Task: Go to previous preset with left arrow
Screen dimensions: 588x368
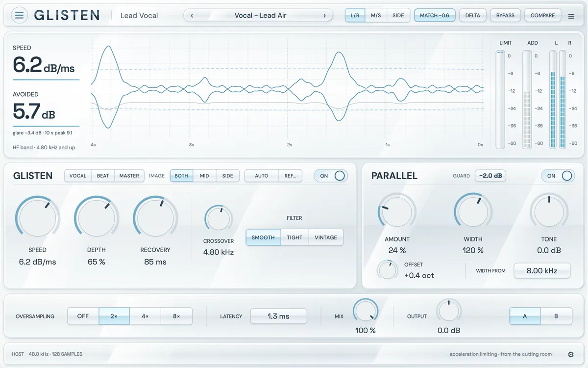Action: click(192, 15)
